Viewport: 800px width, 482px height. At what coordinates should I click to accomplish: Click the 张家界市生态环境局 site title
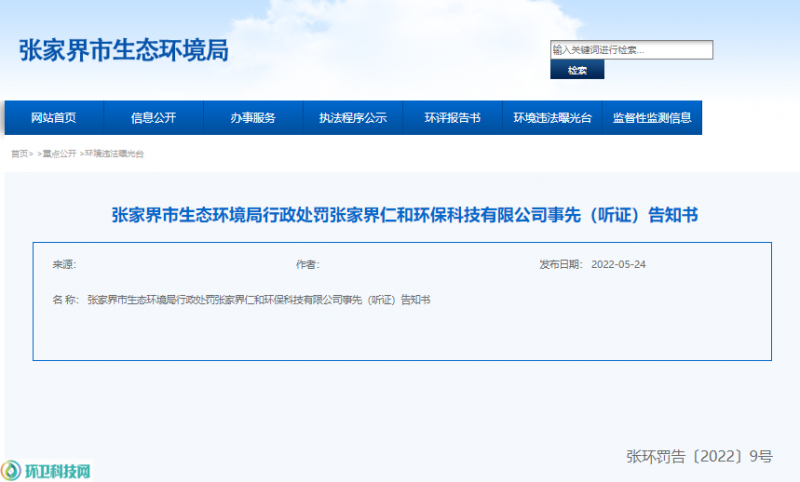coord(124,50)
